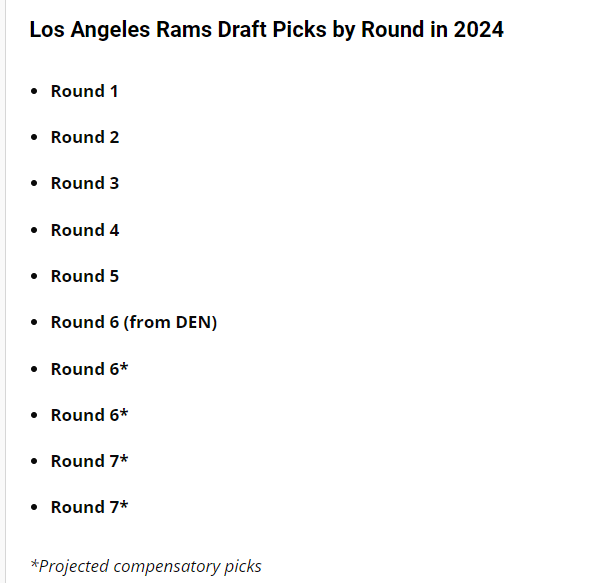Click the year 2024 in the heading
597x583 pixels.
[479, 30]
